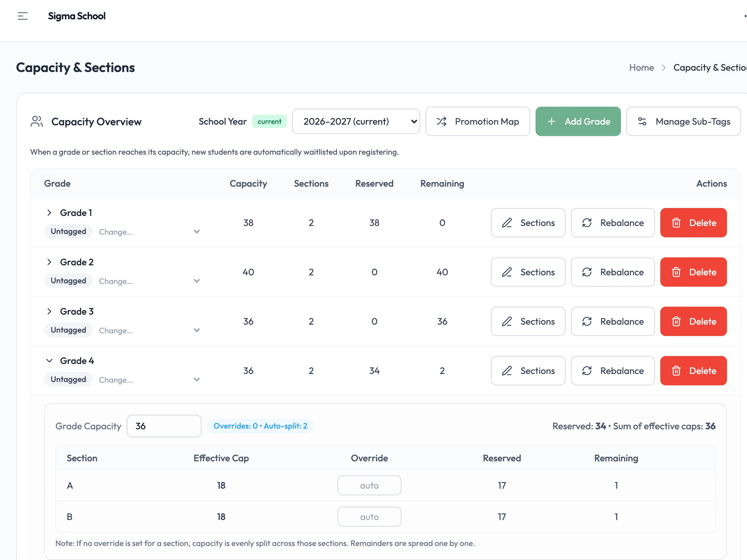The width and height of the screenshot is (747, 560).
Task: Click the trash icon in Grade 4 Delete
Action: tap(676, 371)
